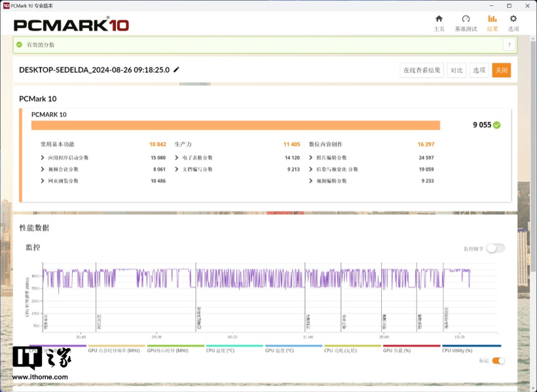Go to the Home (主页) section
This screenshot has height=392, width=537.
pyautogui.click(x=439, y=23)
